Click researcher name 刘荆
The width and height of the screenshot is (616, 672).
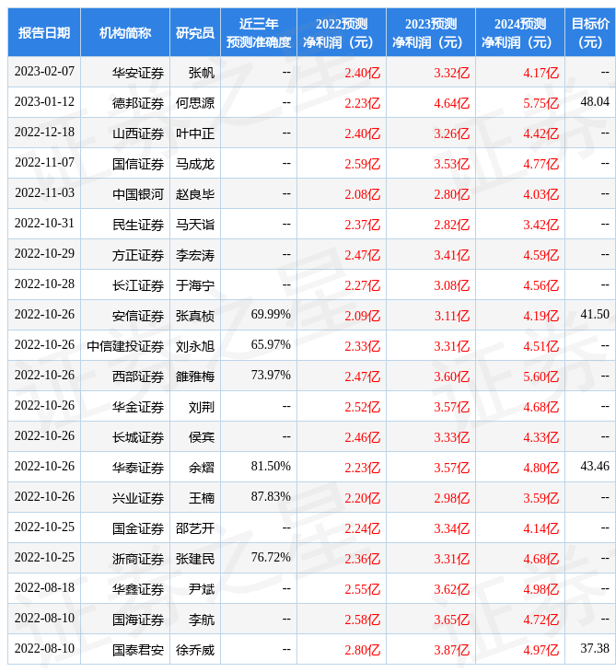tap(202, 407)
